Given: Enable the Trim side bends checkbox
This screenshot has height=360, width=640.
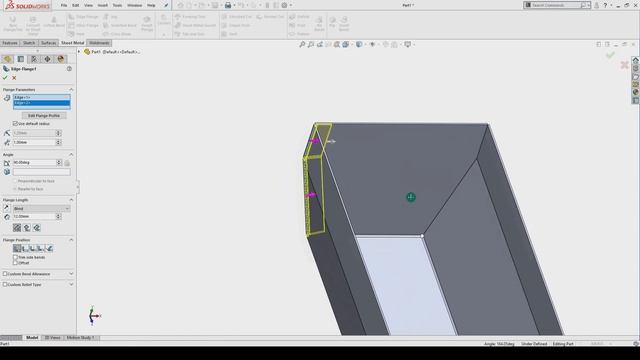Looking at the screenshot, I should [16, 257].
